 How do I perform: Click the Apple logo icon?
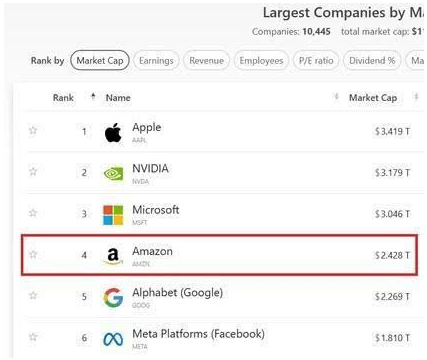[113, 132]
